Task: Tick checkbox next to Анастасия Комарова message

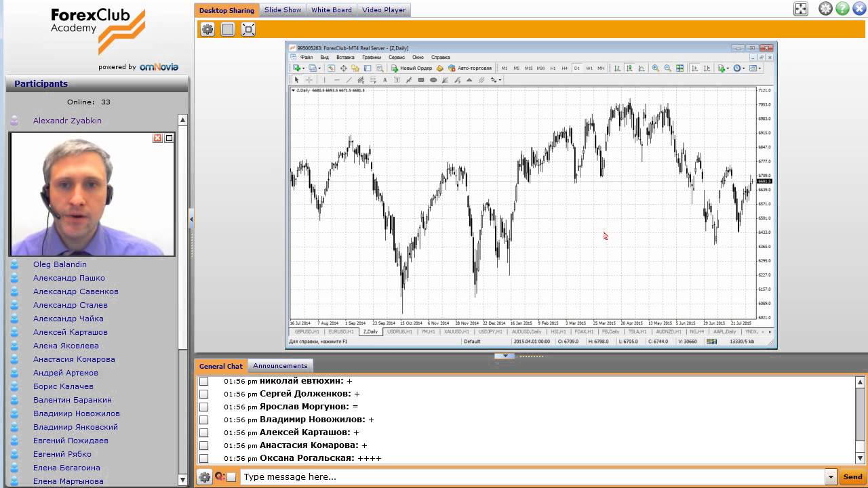Action: coord(203,445)
